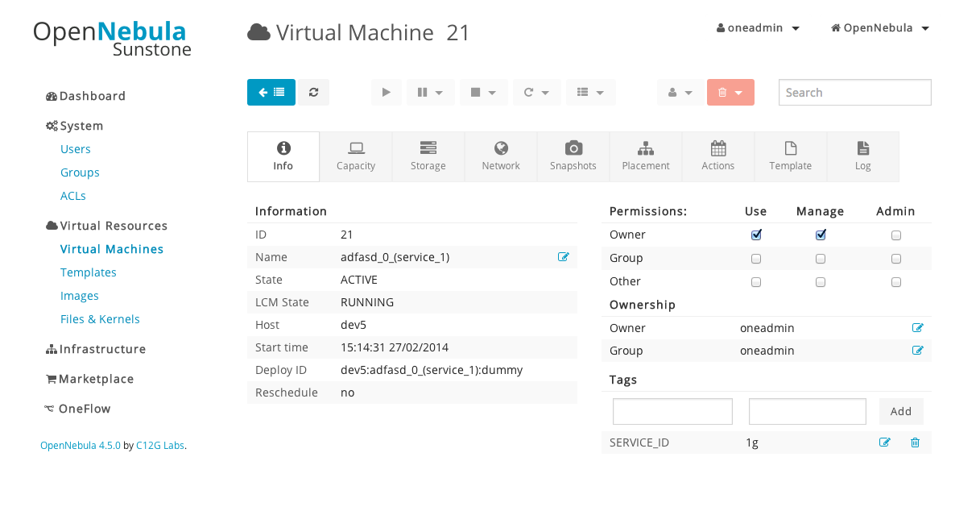Viewport: 980px width, 511px height.
Task: Open Dashboard in the sidebar
Action: [86, 96]
